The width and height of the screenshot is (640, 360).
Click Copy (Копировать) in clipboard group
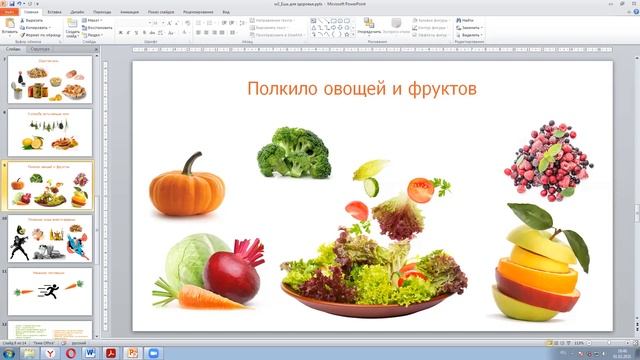[35, 28]
